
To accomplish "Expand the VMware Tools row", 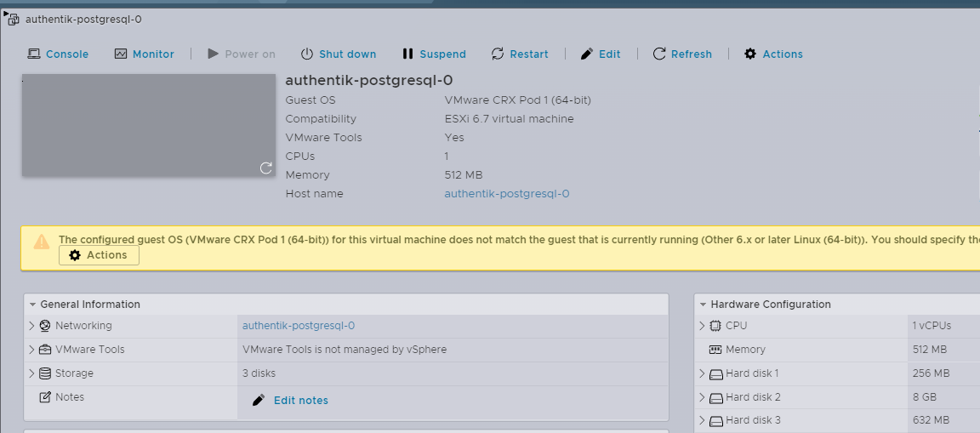I will (x=31, y=350).
